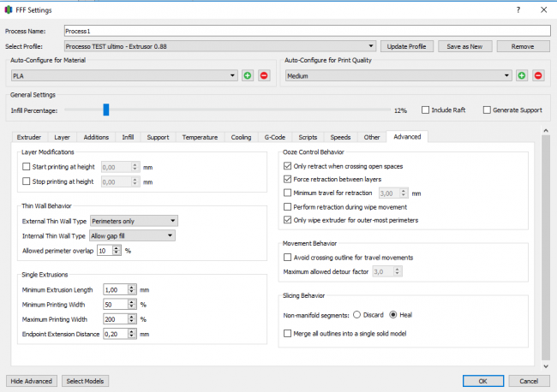Uncheck Force retraction between layers

point(288,179)
